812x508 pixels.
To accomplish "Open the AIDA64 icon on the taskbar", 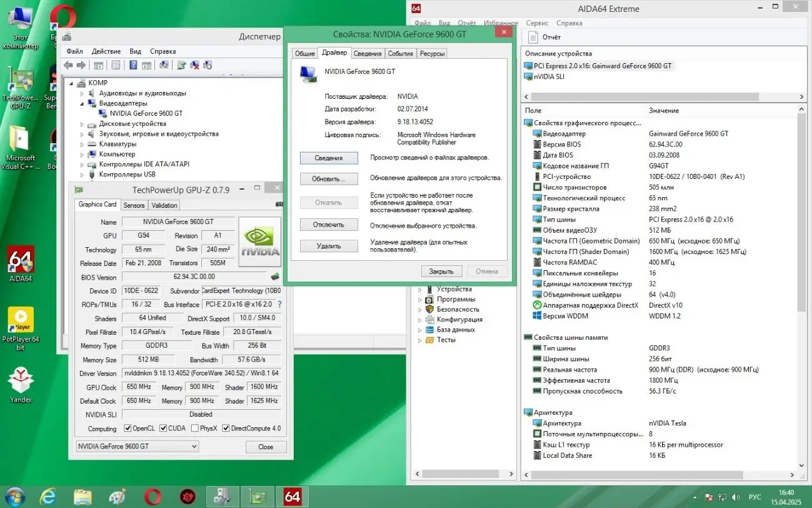I will (292, 496).
